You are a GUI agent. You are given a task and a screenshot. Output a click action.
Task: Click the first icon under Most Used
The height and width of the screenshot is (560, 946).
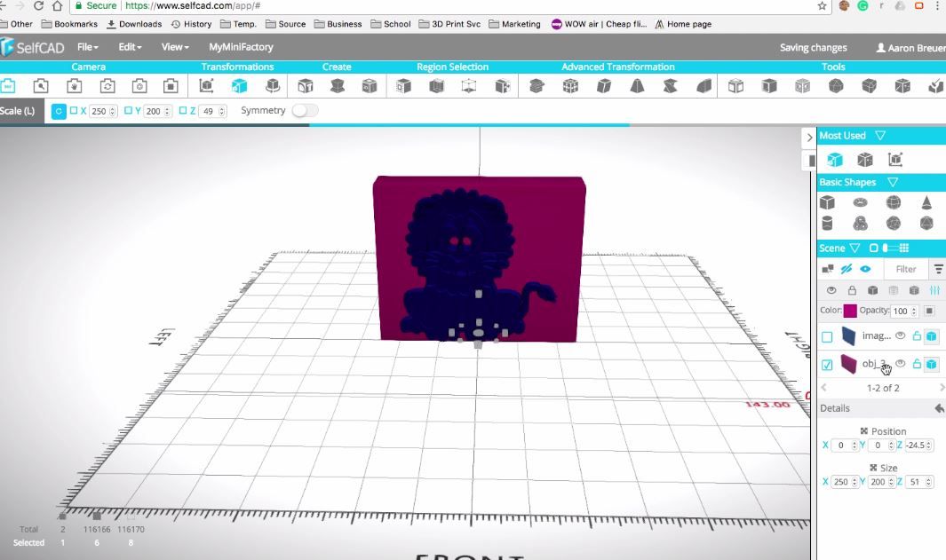(835, 159)
